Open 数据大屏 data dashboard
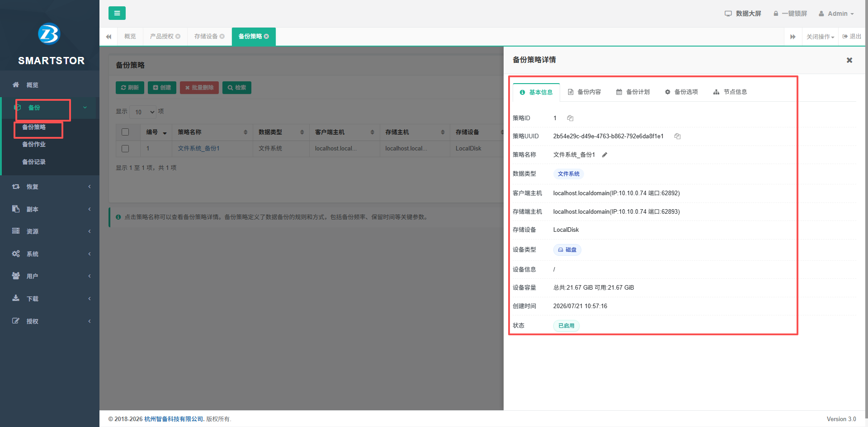This screenshot has height=427, width=868. (x=743, y=14)
